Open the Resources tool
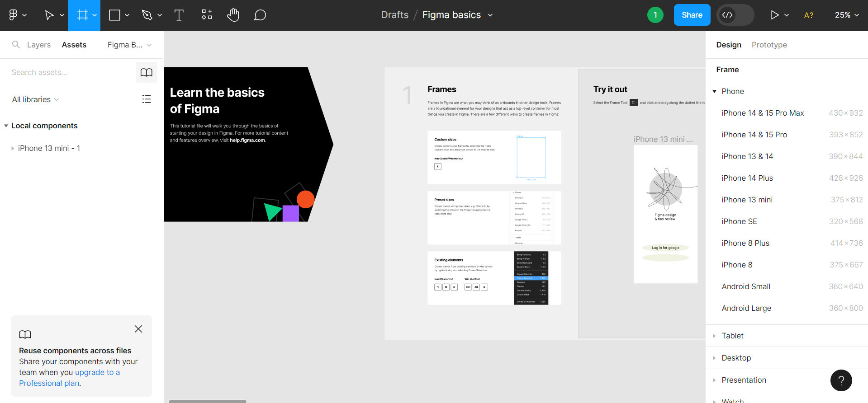Viewport: 868px width, 403px height. (207, 15)
